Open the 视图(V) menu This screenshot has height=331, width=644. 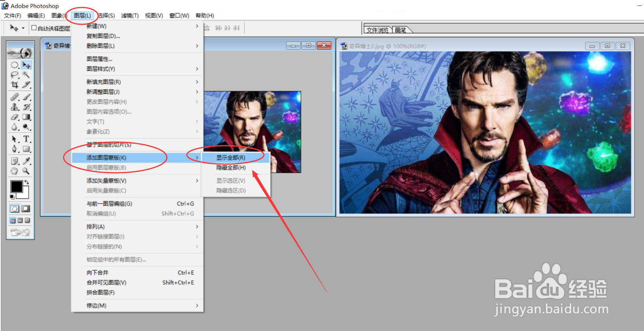(154, 16)
